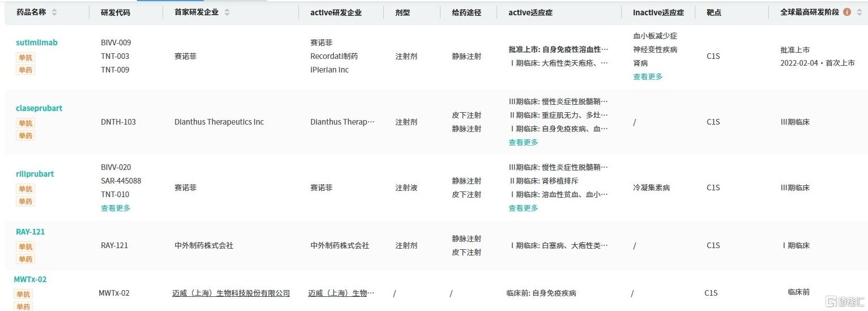Image resolution: width=868 pixels, height=311 pixels.
Task: Click 神经变性疾病 in sutimlimab row
Action: coord(655,49)
